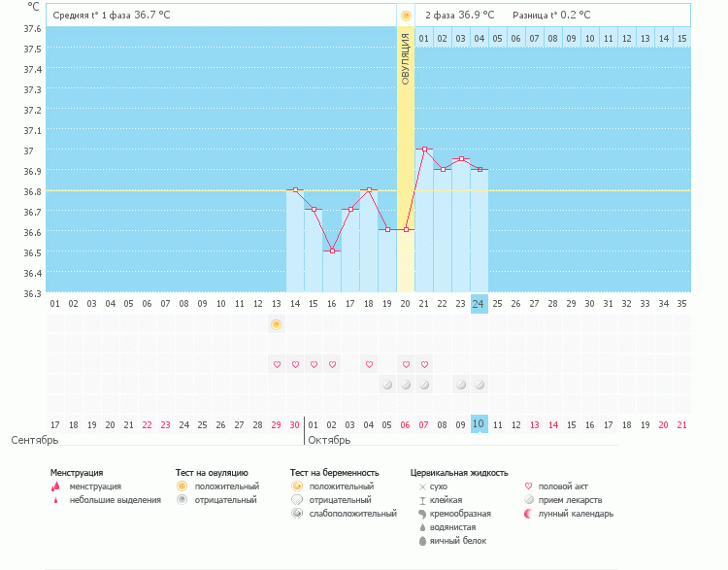The height and width of the screenshot is (570, 728).
Task: Click the negative ovulation test legend icon
Action: [181, 500]
